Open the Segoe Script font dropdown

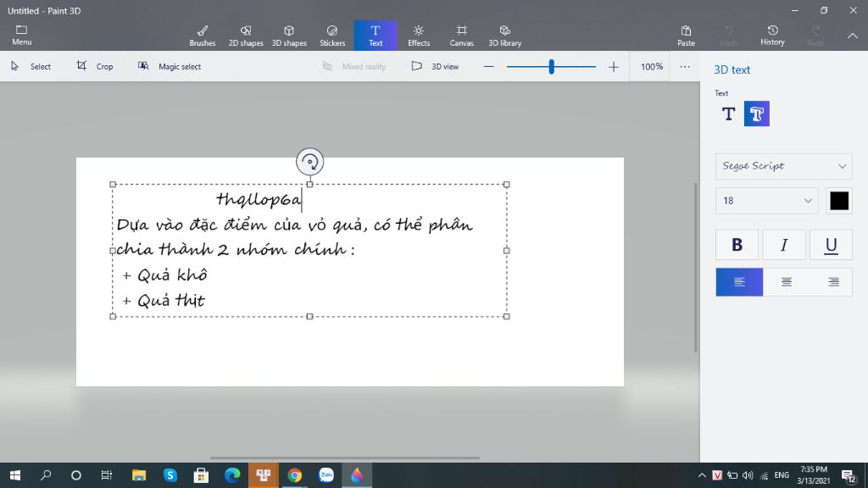(784, 166)
